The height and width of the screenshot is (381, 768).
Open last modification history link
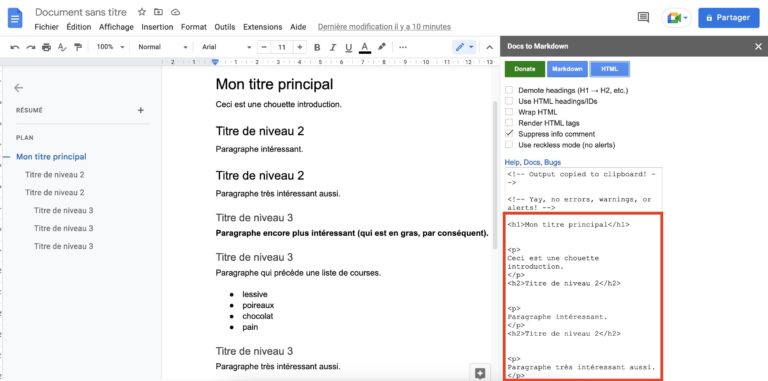[384, 27]
